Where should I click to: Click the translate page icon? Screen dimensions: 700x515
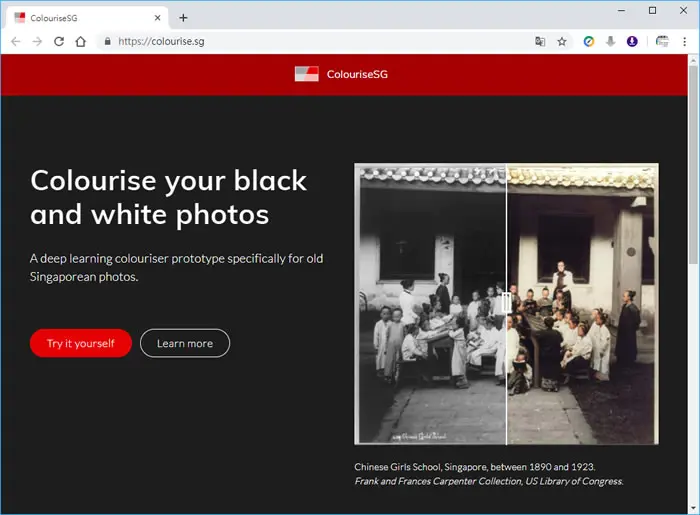pyautogui.click(x=540, y=42)
